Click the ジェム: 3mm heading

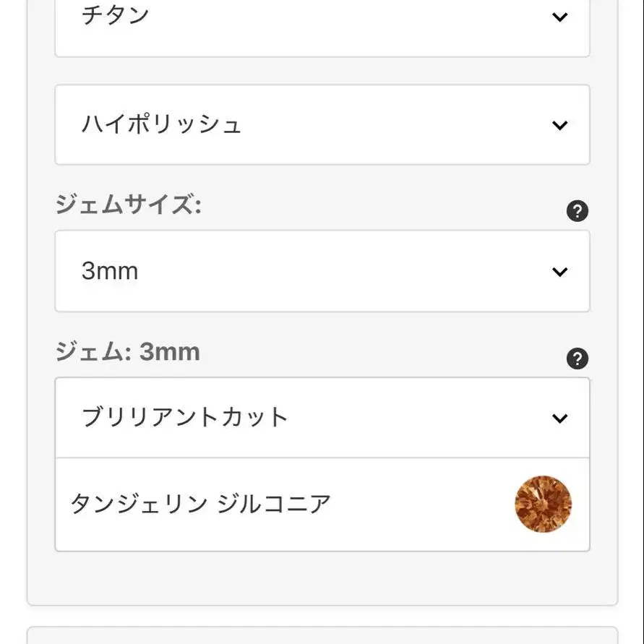(127, 351)
